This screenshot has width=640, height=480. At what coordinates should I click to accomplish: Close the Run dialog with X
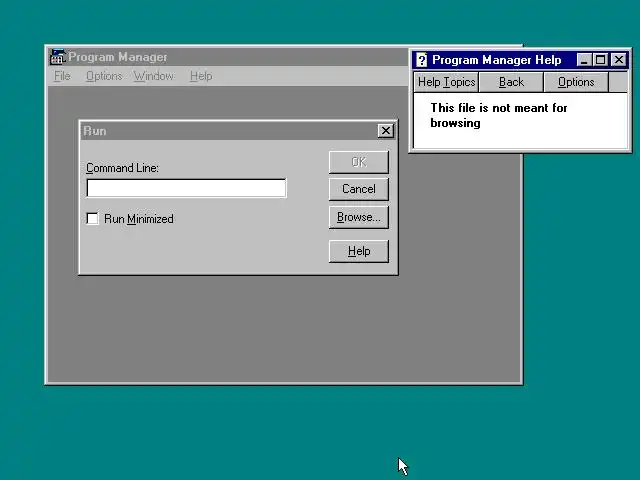coord(386,131)
